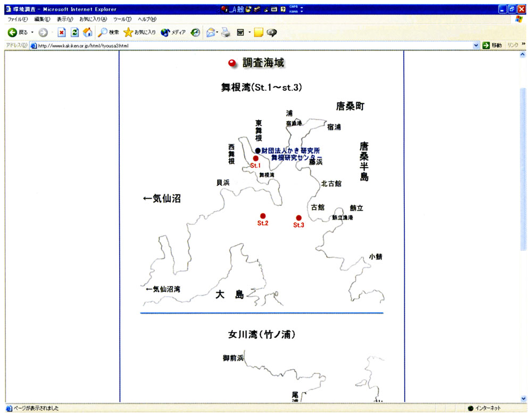Click the ←気仙沼湾 label on the map
The height and width of the screenshot is (418, 532).
point(163,289)
